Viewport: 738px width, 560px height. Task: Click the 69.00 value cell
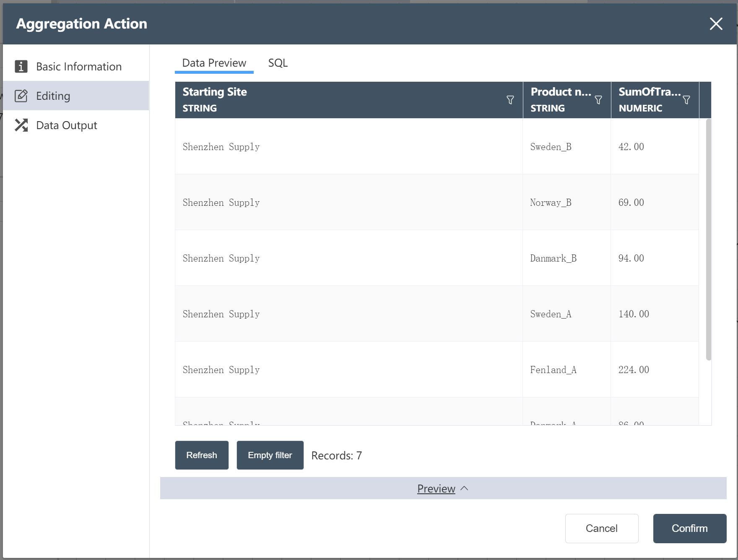coord(655,202)
